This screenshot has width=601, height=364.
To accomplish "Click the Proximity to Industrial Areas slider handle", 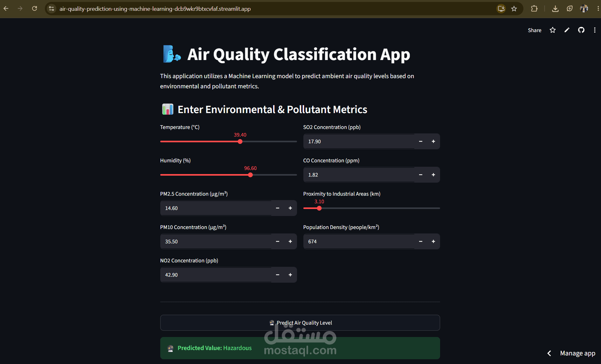I will [319, 208].
